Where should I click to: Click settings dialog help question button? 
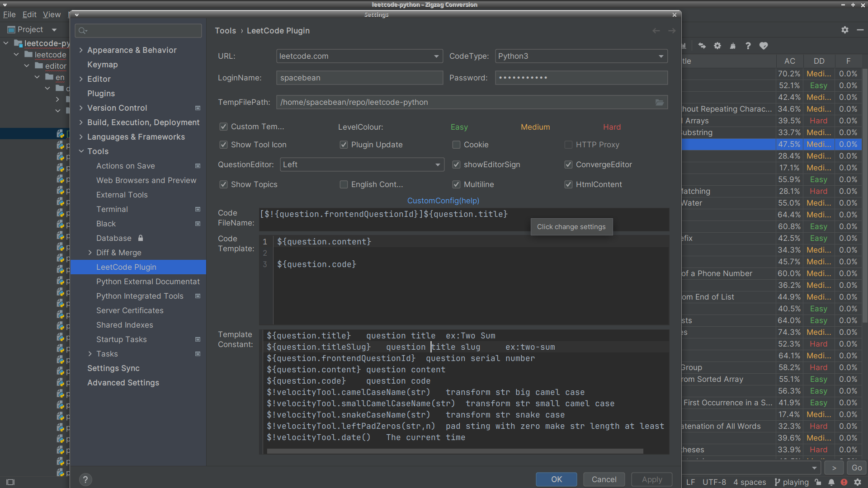85,479
